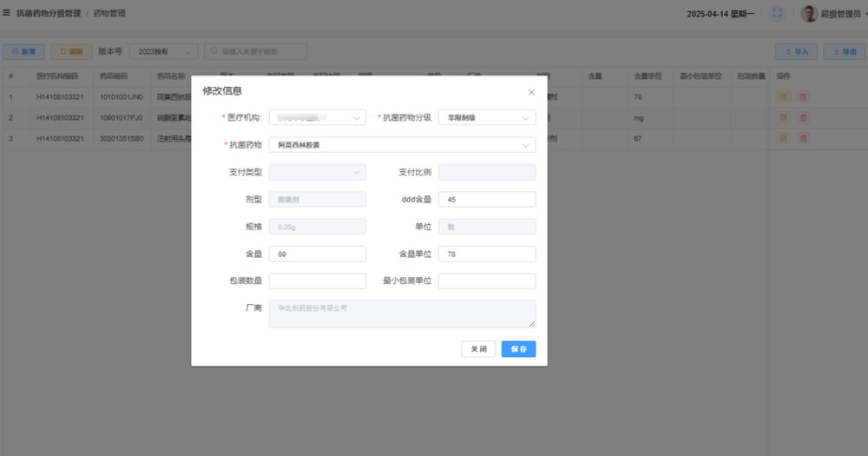Click the hamburger menu icon at top left
This screenshot has height=456, width=868.
click(7, 13)
